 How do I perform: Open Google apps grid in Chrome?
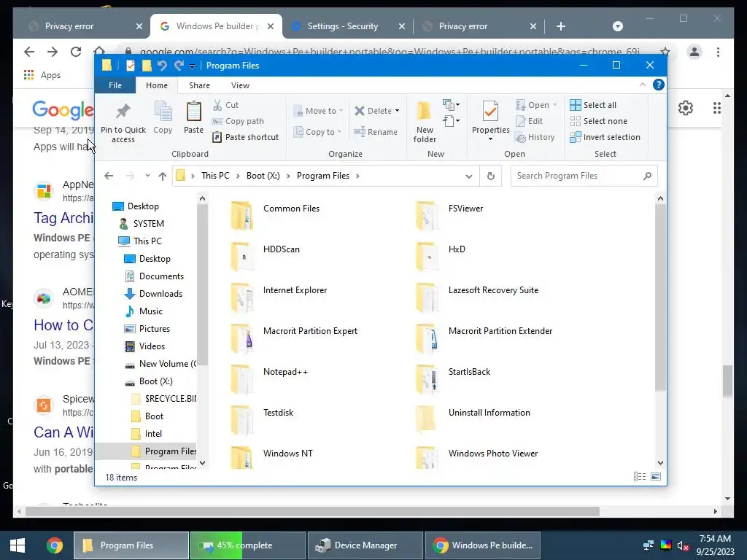(716, 108)
